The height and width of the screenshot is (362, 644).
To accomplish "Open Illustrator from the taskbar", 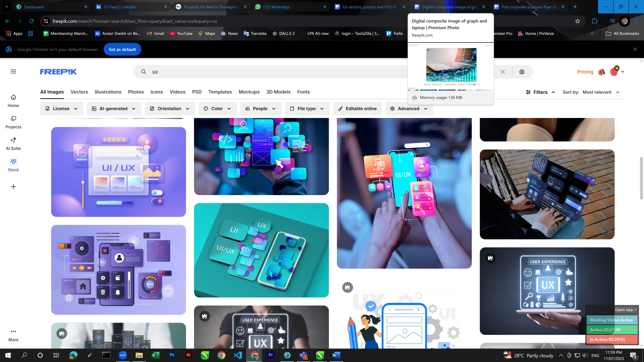I will click(189, 355).
